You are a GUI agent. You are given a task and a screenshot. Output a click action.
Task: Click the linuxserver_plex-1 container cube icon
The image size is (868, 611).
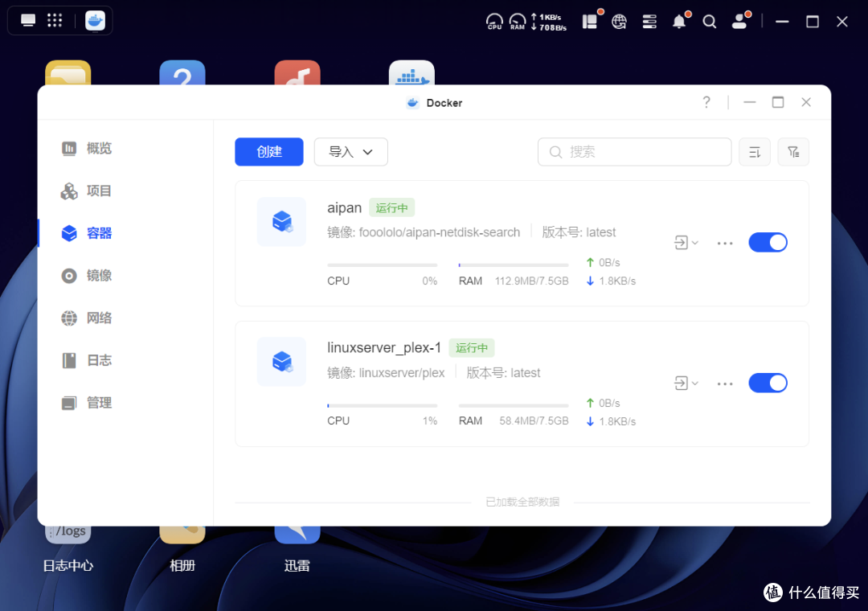pos(282,362)
